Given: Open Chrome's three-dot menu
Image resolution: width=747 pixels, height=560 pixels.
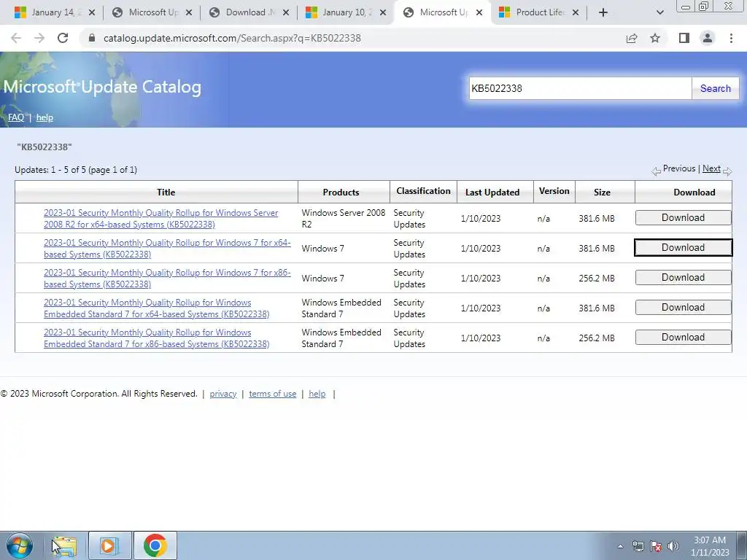Looking at the screenshot, I should point(731,38).
